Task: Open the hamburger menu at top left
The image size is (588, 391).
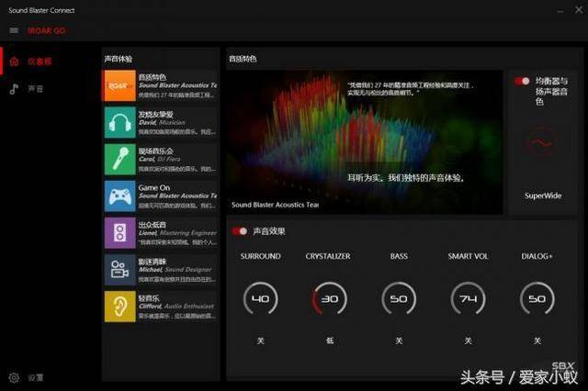Action: tap(13, 30)
